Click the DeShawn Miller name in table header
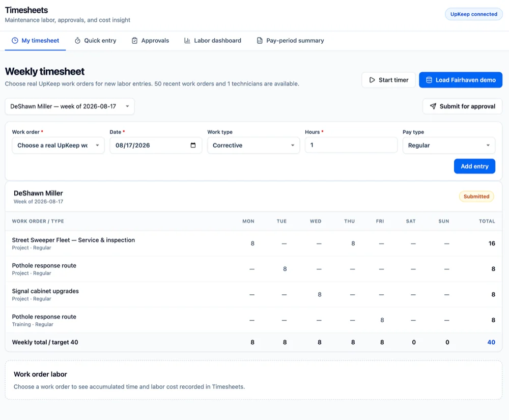The height and width of the screenshot is (420, 509). [38, 193]
